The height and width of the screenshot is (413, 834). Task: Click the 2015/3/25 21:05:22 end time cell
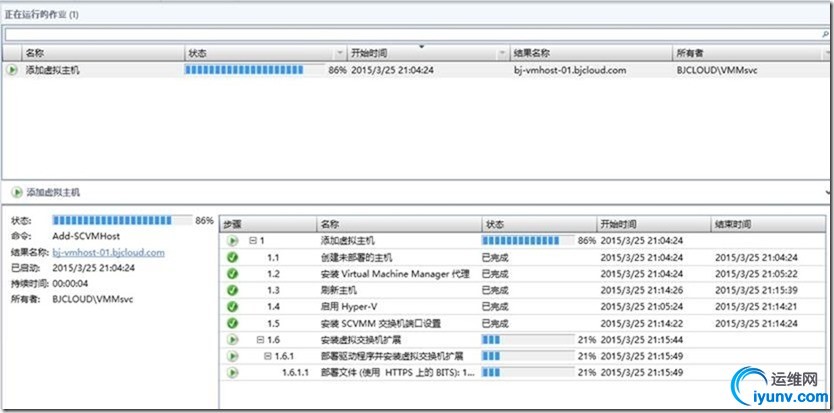pyautogui.click(x=756, y=274)
